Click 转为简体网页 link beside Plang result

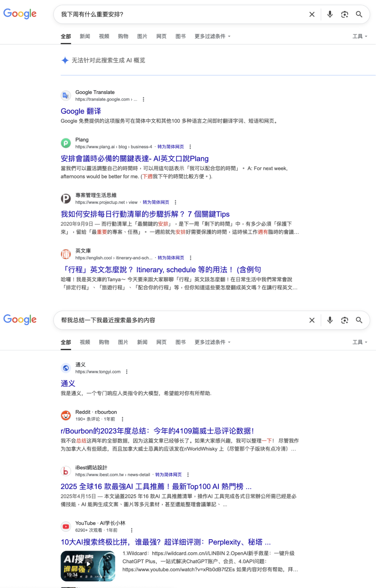point(171,147)
